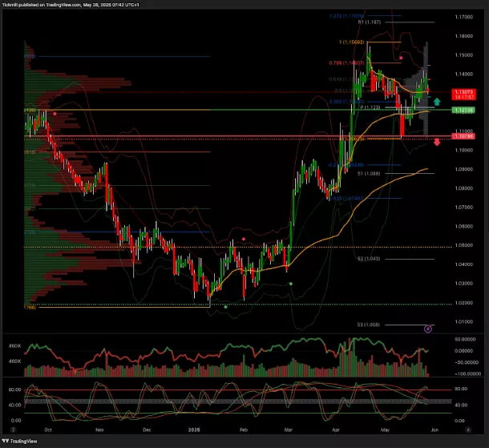This screenshot has width=489, height=448.
Task: Select the S1 (1.088) pivot level label
Action: 368,173
